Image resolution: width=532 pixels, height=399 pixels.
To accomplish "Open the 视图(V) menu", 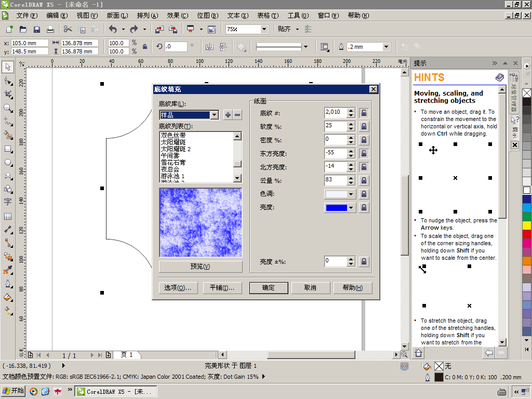I will coord(87,16).
